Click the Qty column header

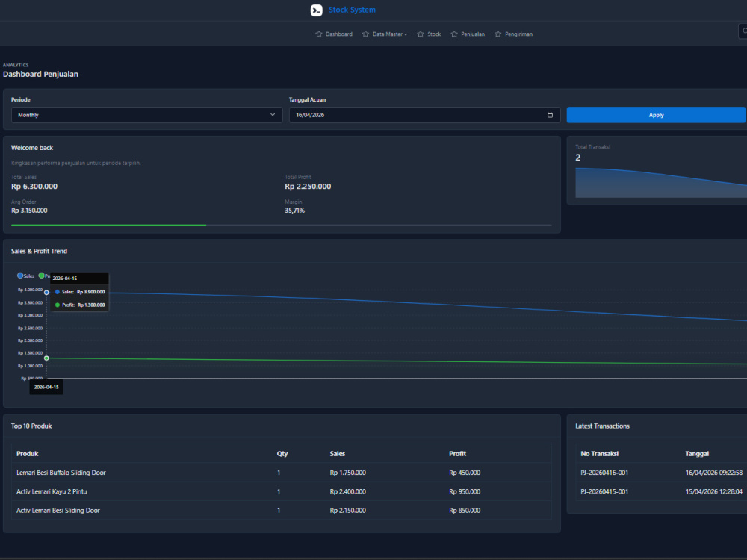tap(282, 454)
